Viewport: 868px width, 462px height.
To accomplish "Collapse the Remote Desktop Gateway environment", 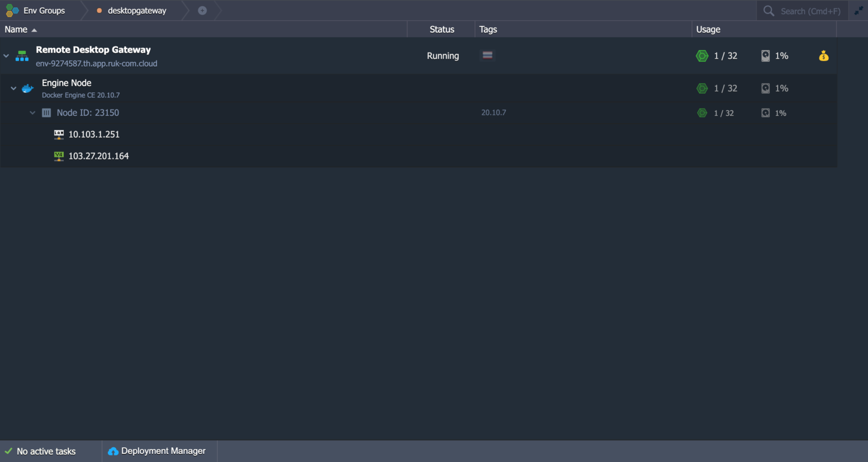I will [x=6, y=55].
